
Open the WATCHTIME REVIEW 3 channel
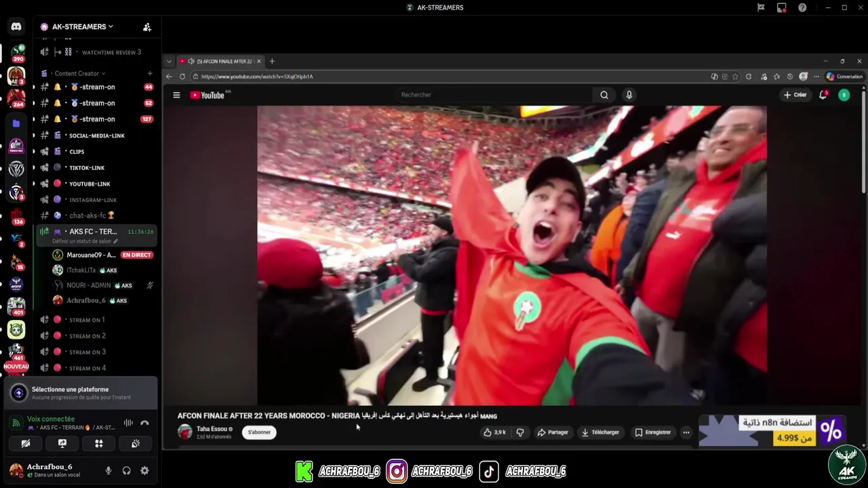(x=95, y=52)
